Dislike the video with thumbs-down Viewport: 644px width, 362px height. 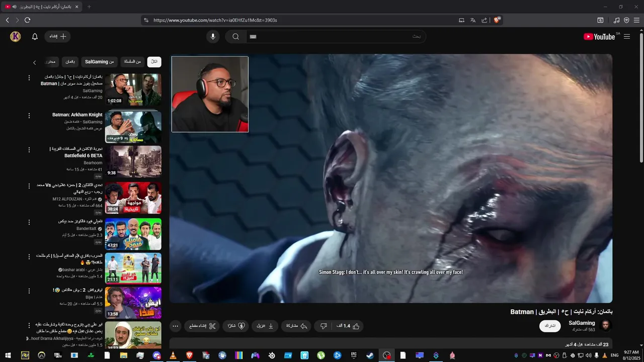(324, 326)
